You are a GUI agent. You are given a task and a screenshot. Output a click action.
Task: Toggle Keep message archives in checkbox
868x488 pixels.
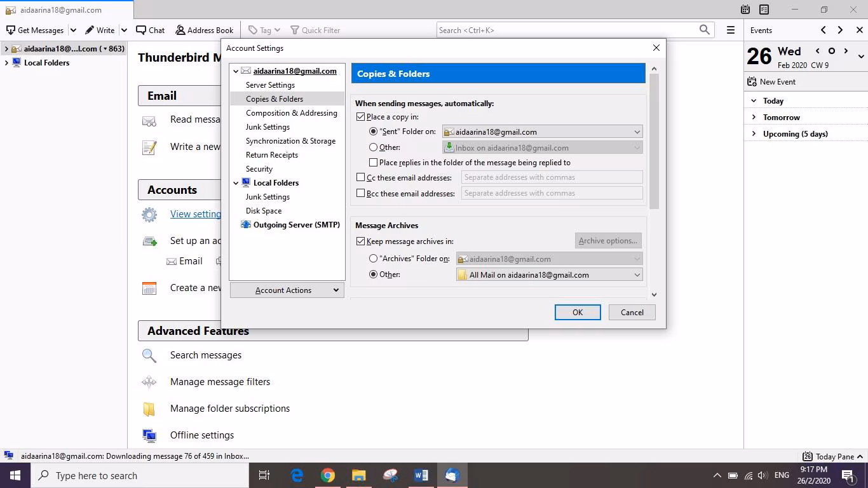(x=361, y=241)
